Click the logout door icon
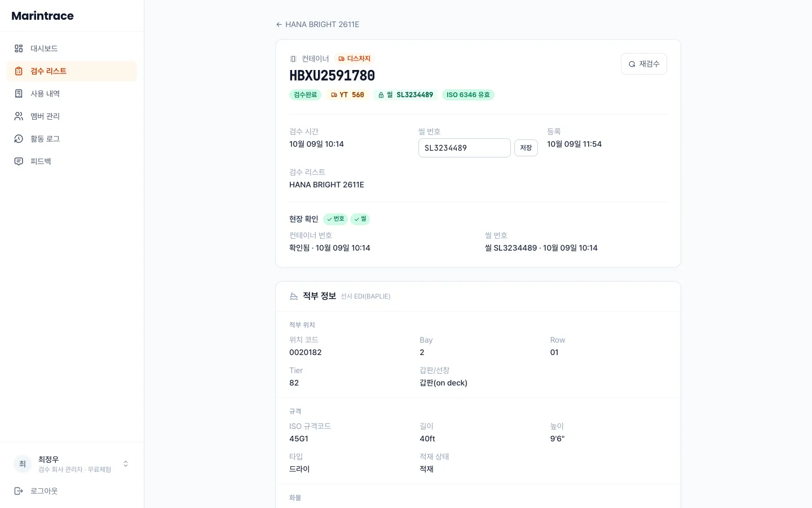This screenshot has height=508, width=812. click(19, 491)
